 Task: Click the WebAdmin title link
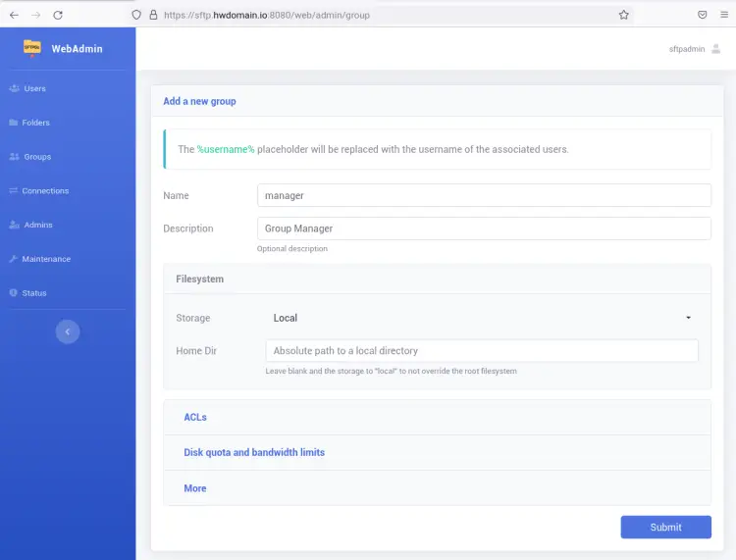click(x=77, y=48)
